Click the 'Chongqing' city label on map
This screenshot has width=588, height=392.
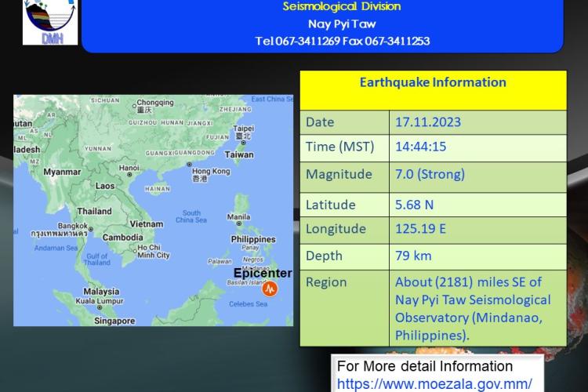155,103
